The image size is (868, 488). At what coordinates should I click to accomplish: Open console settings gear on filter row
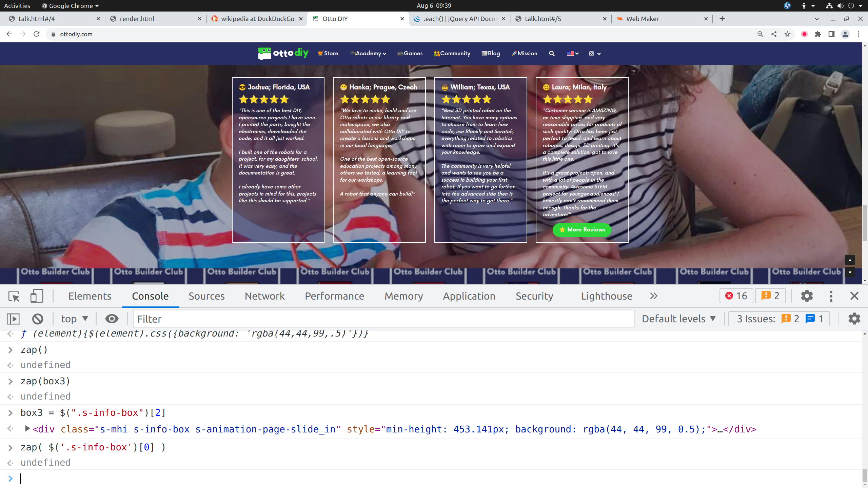coord(854,319)
